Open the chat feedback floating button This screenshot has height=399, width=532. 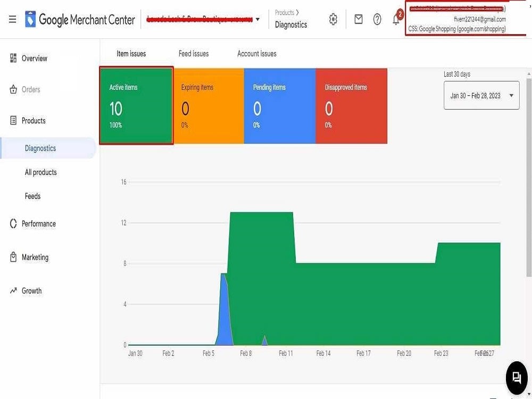(x=517, y=378)
